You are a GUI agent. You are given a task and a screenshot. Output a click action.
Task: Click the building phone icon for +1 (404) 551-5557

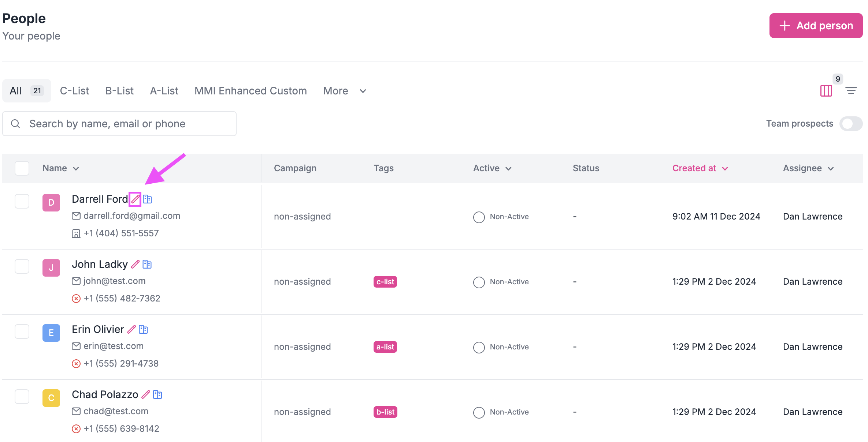(76, 233)
